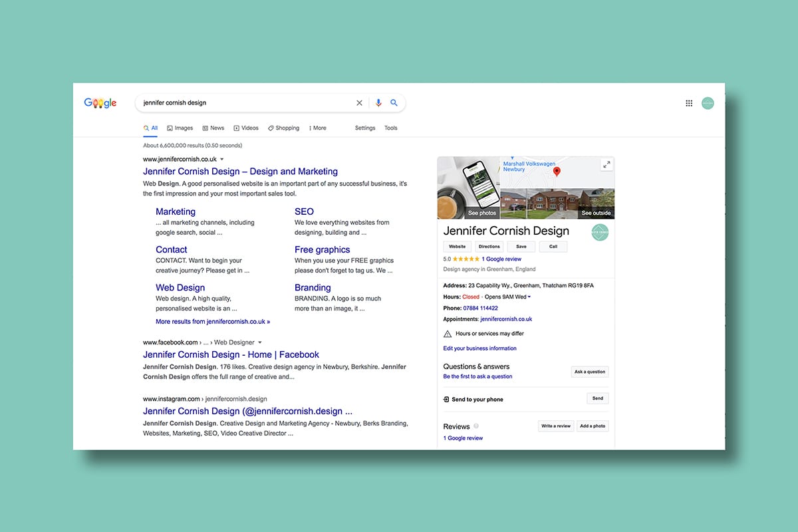798x532 pixels.
Task: Expand the map with the fullscreen icon
Action: click(606, 164)
